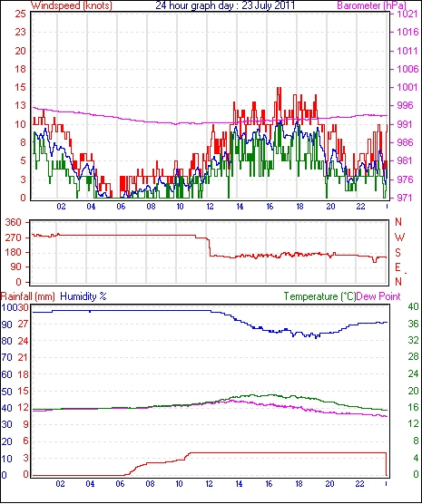422x504 pixels.
Task: Click the 24 hour graph day title
Action: 225,5
